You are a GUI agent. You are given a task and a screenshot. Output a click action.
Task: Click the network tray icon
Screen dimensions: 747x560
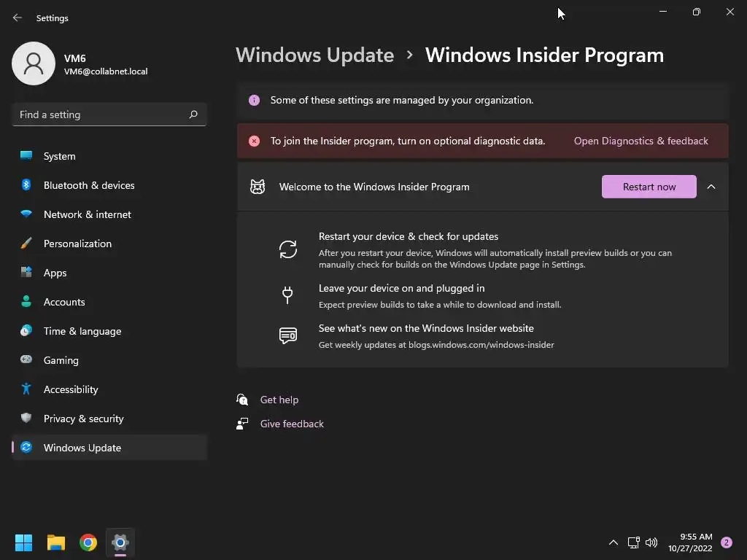pos(633,542)
